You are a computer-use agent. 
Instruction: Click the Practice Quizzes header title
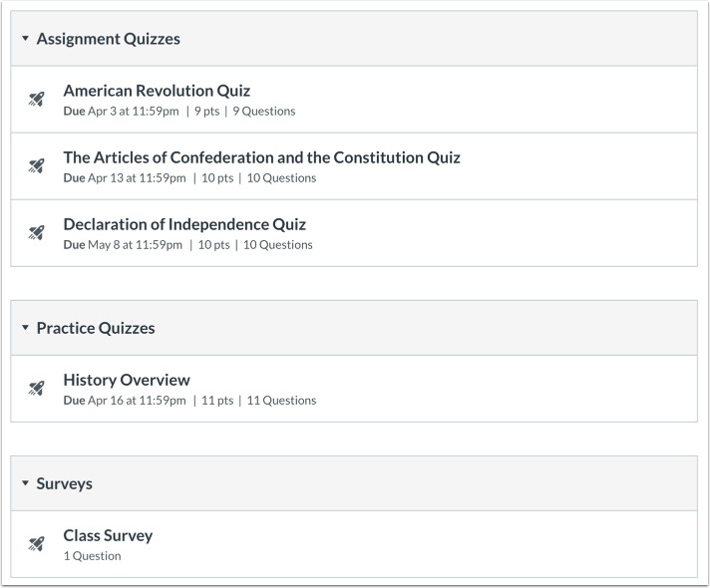96,328
